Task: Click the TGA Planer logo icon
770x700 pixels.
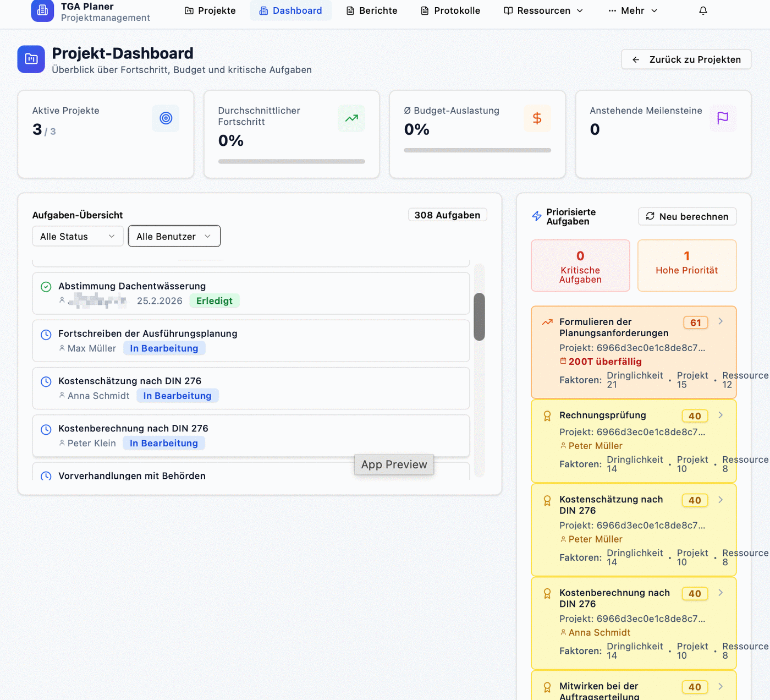Action: pyautogui.click(x=42, y=10)
